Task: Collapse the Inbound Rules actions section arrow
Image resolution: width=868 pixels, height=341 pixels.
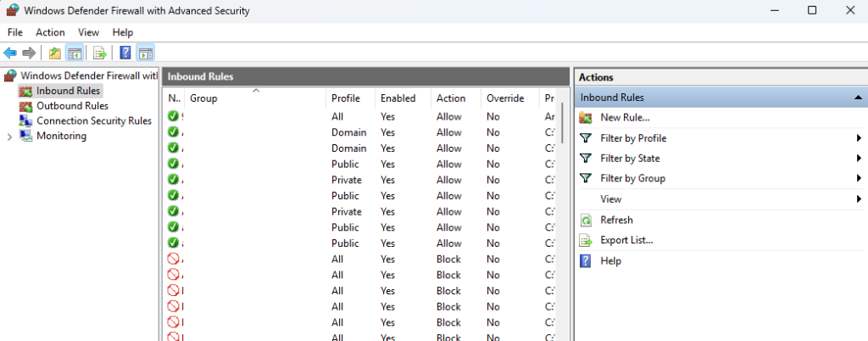Action: tap(858, 98)
